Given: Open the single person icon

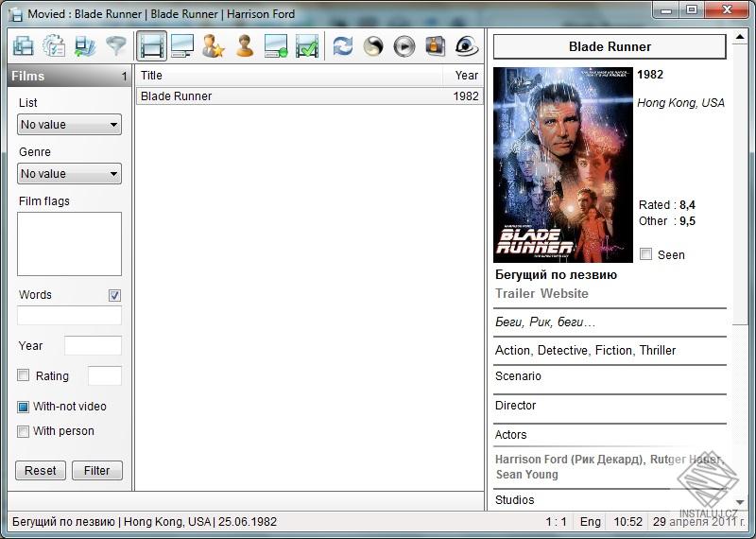Looking at the screenshot, I should coord(245,46).
